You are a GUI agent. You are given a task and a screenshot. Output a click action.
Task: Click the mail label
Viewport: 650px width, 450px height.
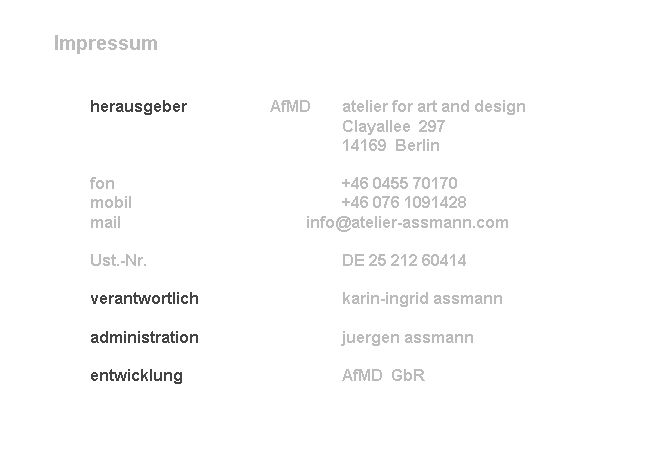pyautogui.click(x=105, y=223)
